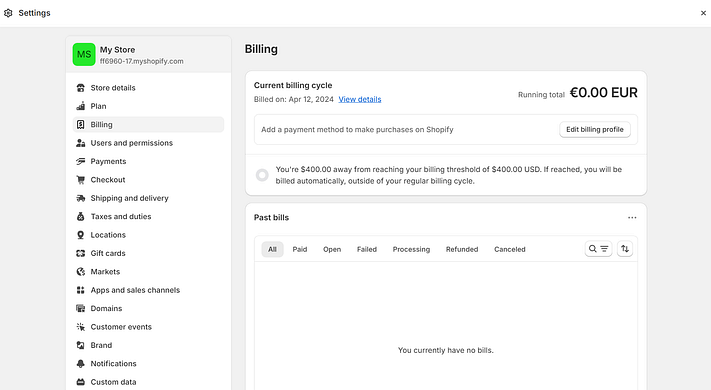Switch to the Paid bills tab
711x390 pixels.
pyautogui.click(x=300, y=249)
